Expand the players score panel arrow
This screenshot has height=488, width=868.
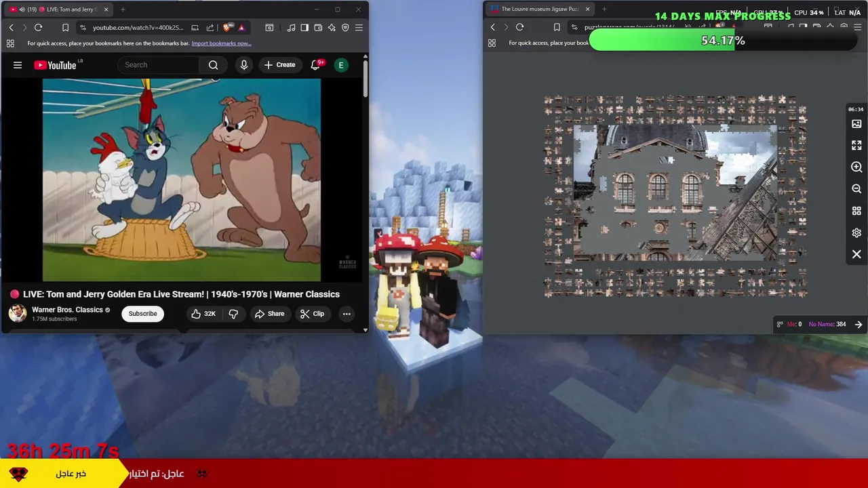coord(859,325)
